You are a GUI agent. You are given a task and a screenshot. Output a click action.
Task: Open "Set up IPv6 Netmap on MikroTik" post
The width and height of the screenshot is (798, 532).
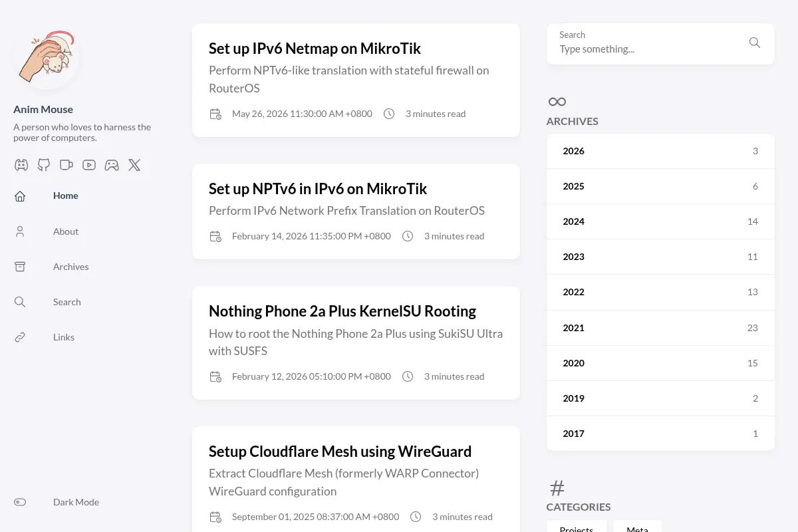click(315, 49)
